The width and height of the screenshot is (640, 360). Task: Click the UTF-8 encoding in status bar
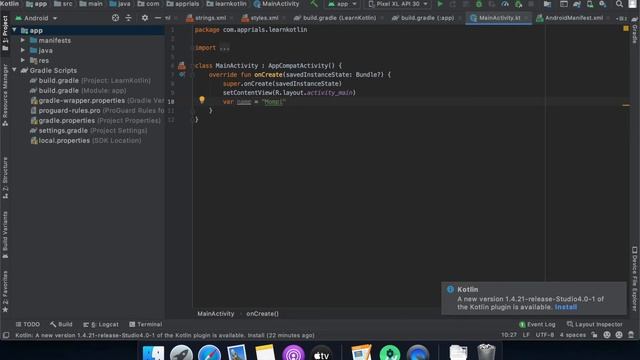(x=544, y=335)
